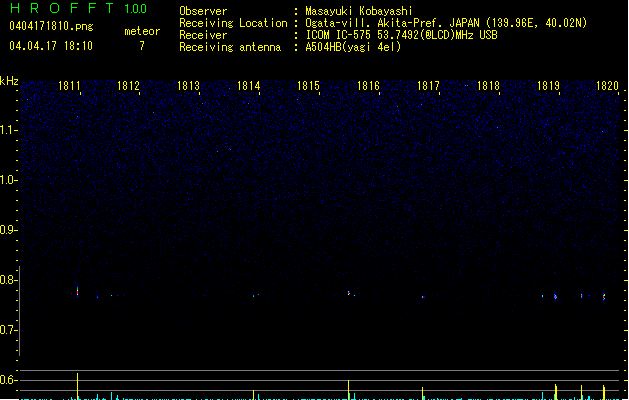Viewport: 629px width, 400px height.
Task: Click the 1814 time axis marker
Action: click(248, 86)
